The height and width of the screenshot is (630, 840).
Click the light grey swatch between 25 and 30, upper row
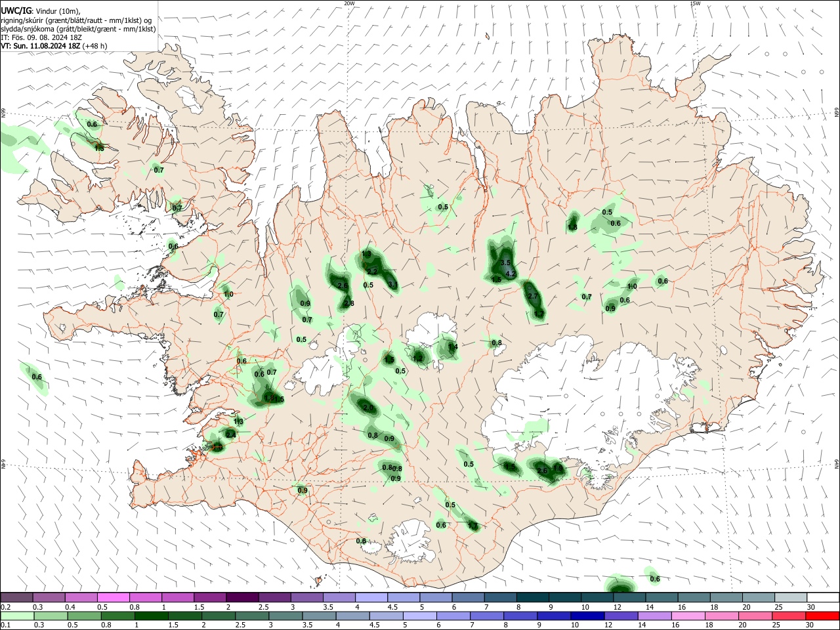click(x=791, y=598)
